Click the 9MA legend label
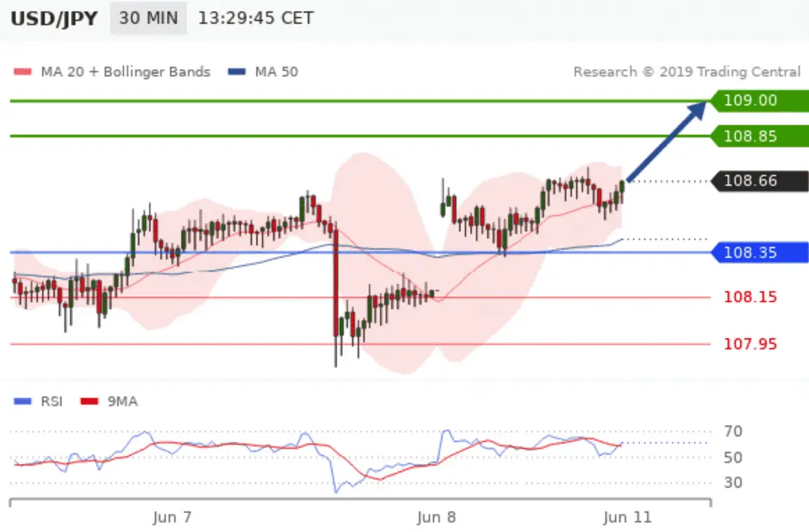 122,401
